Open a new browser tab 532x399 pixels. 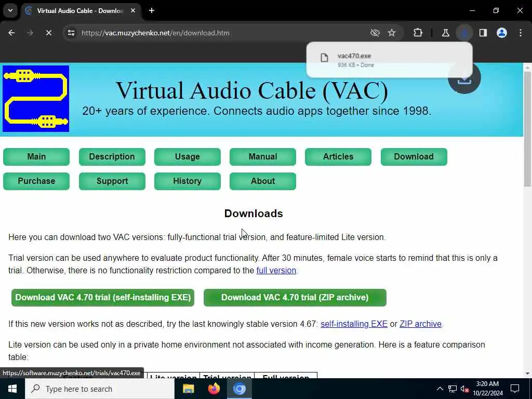(x=152, y=10)
